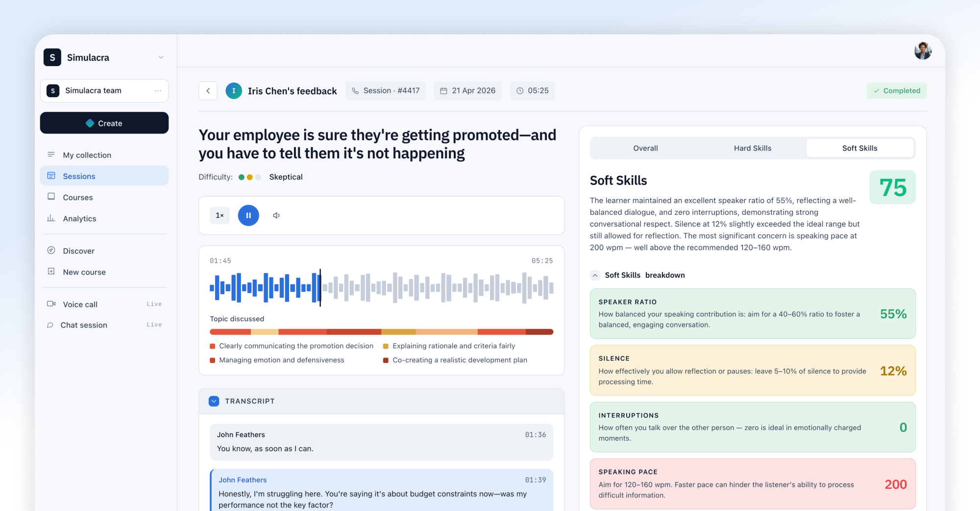Click the Simulacra team selector
Image resolution: width=980 pixels, height=511 pixels.
104,91
